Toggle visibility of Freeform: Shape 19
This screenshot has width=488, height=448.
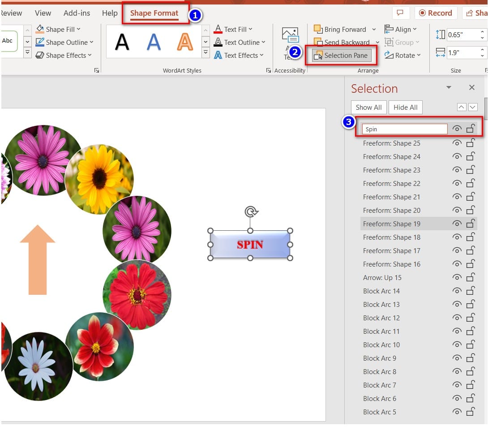click(x=457, y=224)
